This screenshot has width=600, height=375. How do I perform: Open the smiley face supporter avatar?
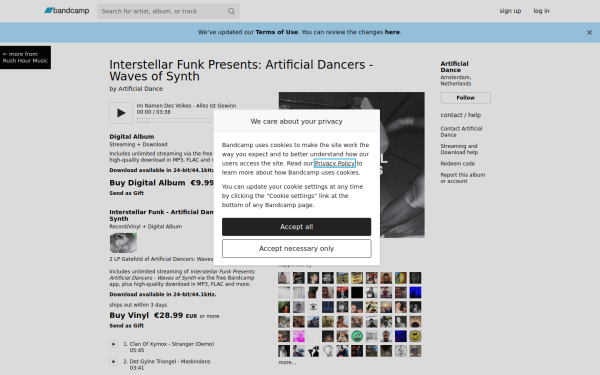coord(415,336)
